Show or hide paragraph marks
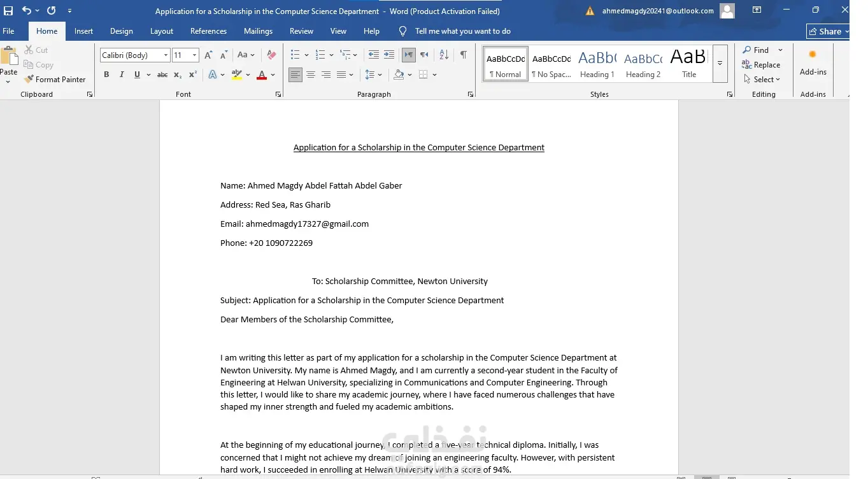The width and height of the screenshot is (868, 479). click(x=464, y=55)
